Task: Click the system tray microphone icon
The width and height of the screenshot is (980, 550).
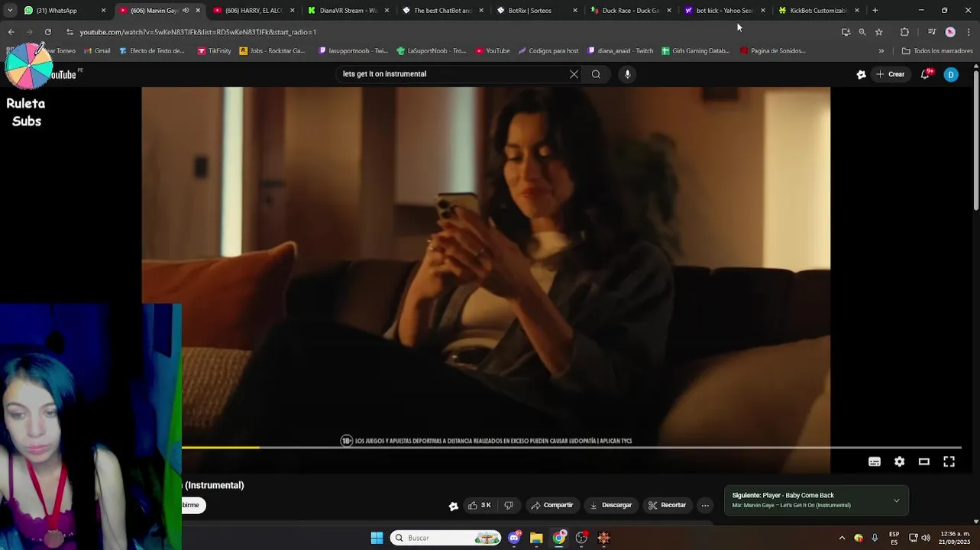Action: (x=875, y=538)
